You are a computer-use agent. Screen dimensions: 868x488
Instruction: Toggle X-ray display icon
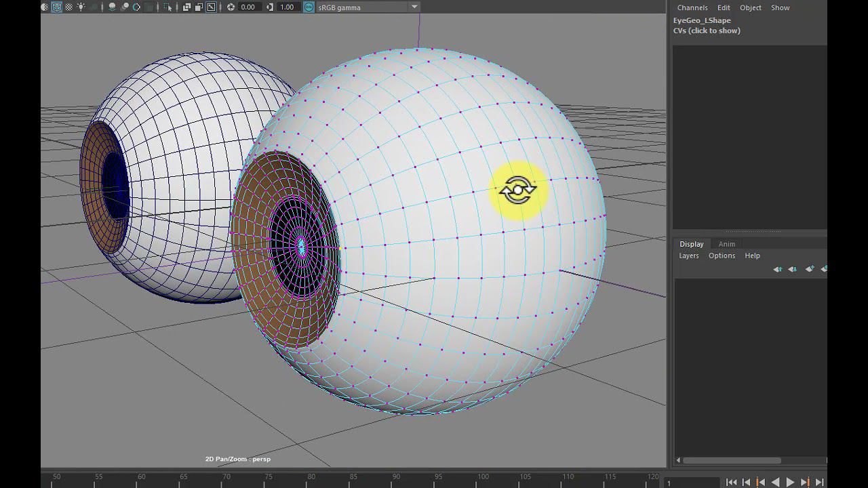186,7
